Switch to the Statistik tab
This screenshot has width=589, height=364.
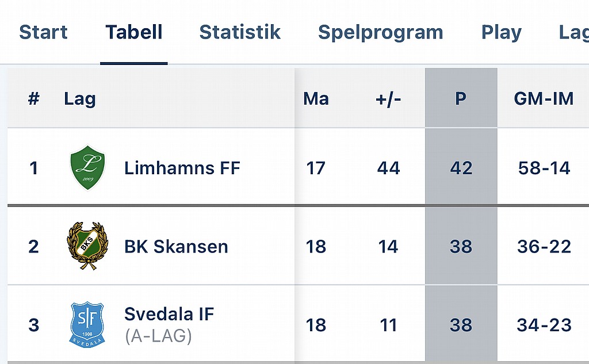click(x=240, y=32)
